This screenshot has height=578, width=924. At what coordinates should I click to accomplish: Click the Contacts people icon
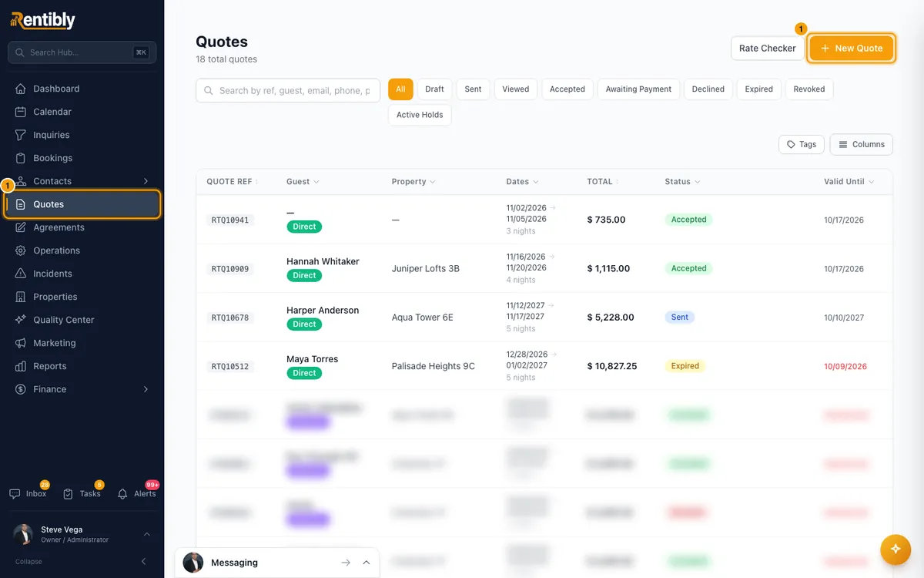click(21, 181)
